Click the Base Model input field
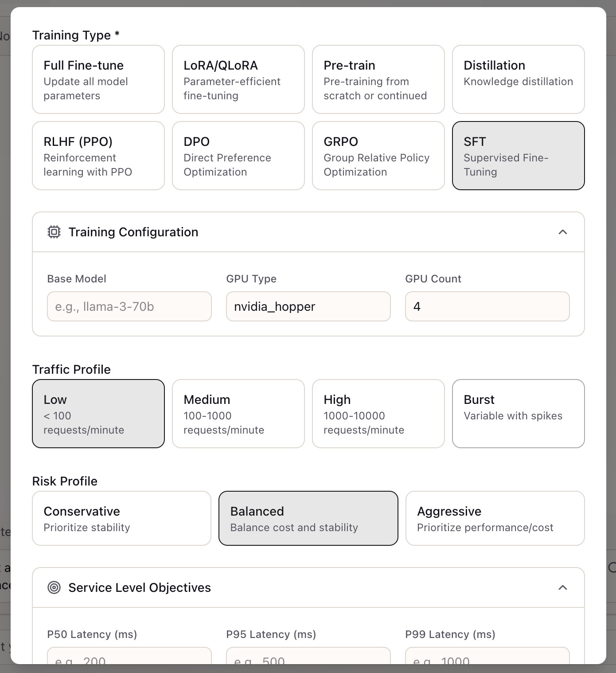The width and height of the screenshot is (616, 673). pos(129,306)
